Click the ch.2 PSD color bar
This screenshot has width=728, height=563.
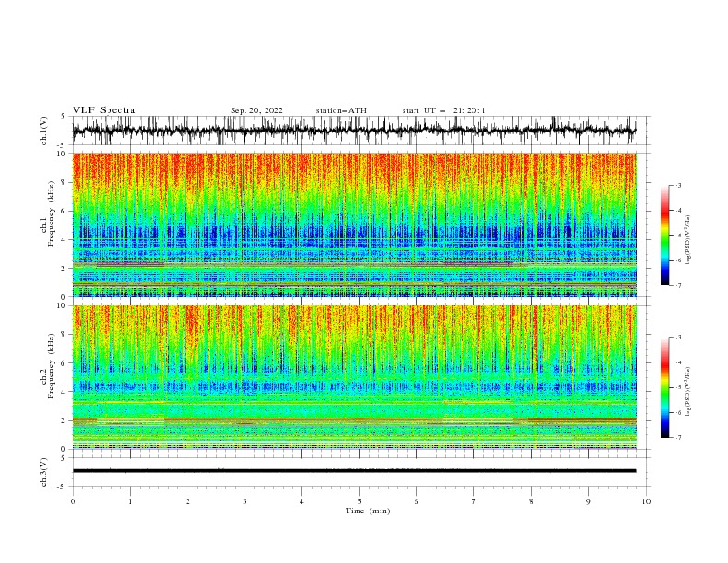[665, 387]
